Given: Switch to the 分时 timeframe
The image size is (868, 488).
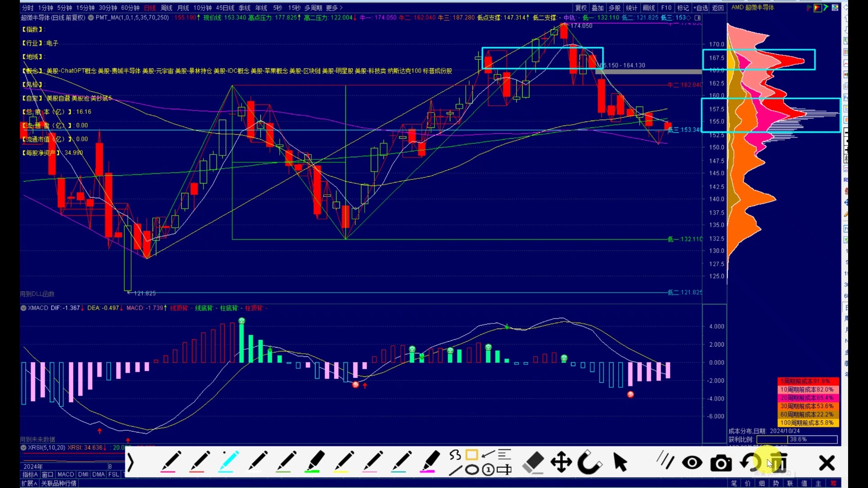Looking at the screenshot, I should pyautogui.click(x=28, y=8).
